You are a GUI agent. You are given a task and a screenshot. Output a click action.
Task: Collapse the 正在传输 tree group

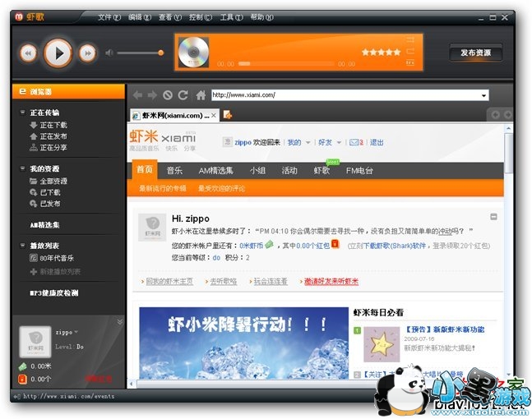tap(22, 113)
